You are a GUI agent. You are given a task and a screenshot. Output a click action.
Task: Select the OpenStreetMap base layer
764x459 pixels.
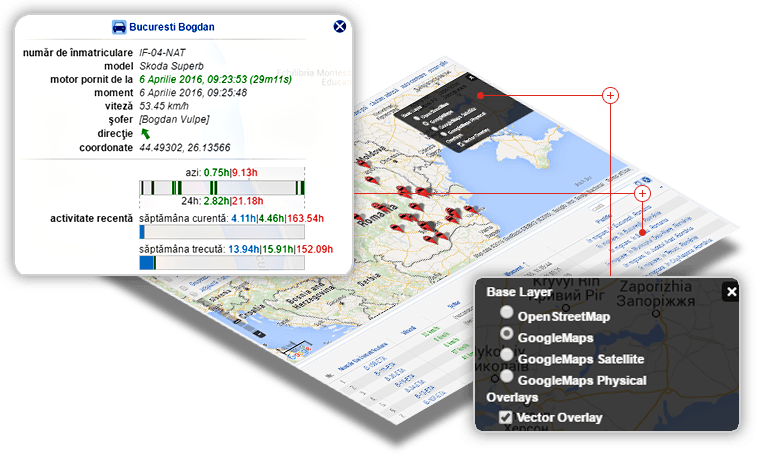click(507, 314)
